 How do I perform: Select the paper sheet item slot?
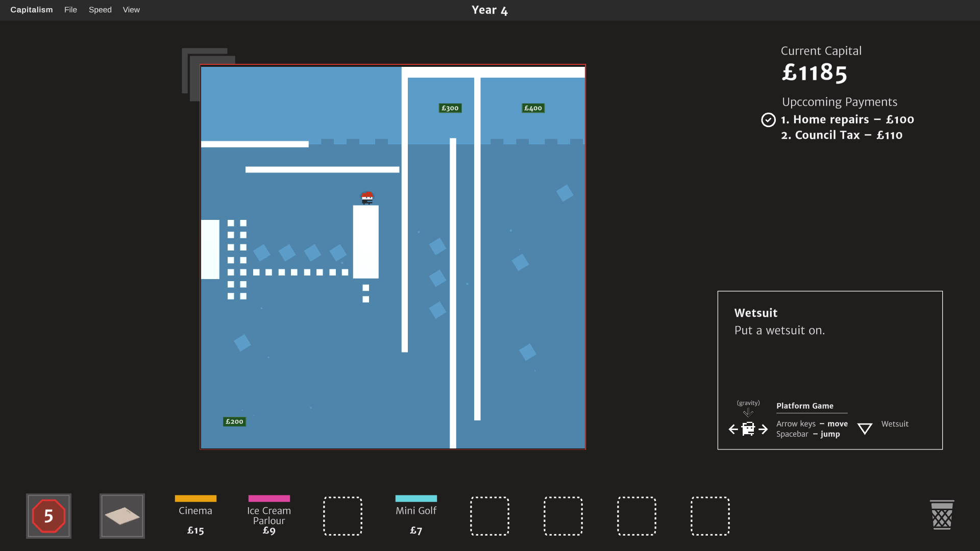coord(122,516)
